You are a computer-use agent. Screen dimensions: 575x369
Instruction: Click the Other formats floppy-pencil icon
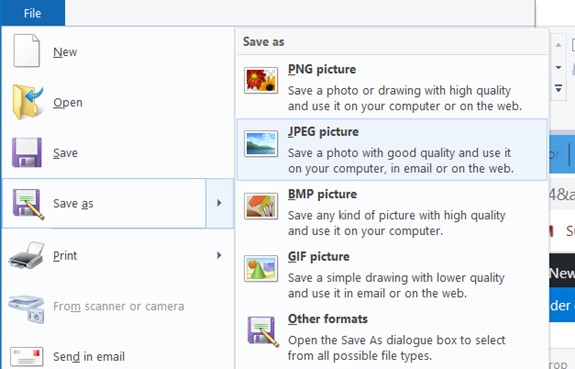coord(263,332)
